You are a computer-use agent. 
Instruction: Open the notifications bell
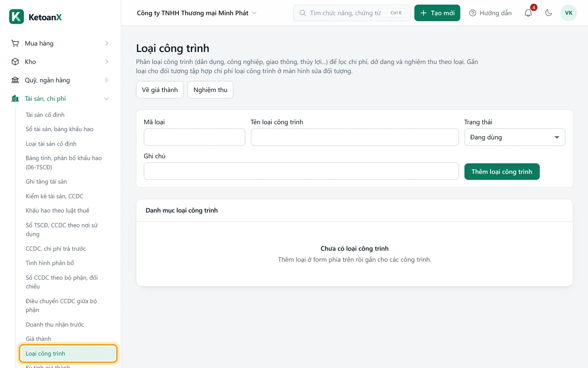click(x=528, y=13)
